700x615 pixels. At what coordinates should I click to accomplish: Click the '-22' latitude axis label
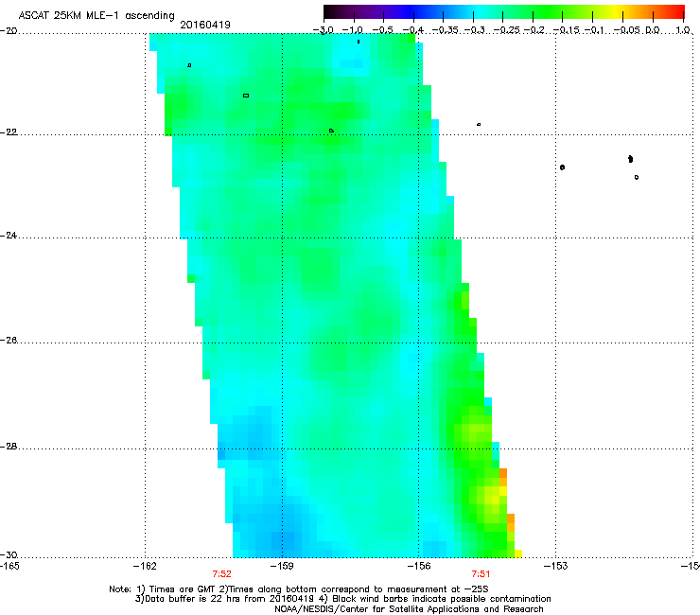pos(9,132)
